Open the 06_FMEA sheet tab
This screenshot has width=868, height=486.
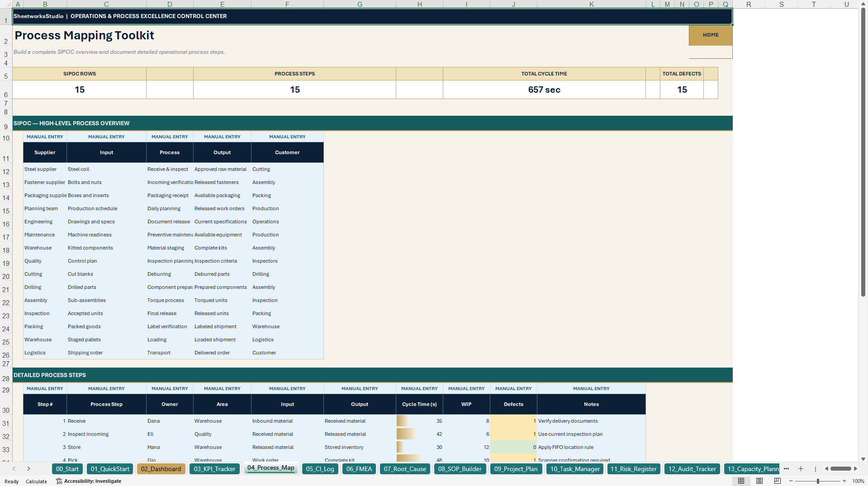click(359, 469)
